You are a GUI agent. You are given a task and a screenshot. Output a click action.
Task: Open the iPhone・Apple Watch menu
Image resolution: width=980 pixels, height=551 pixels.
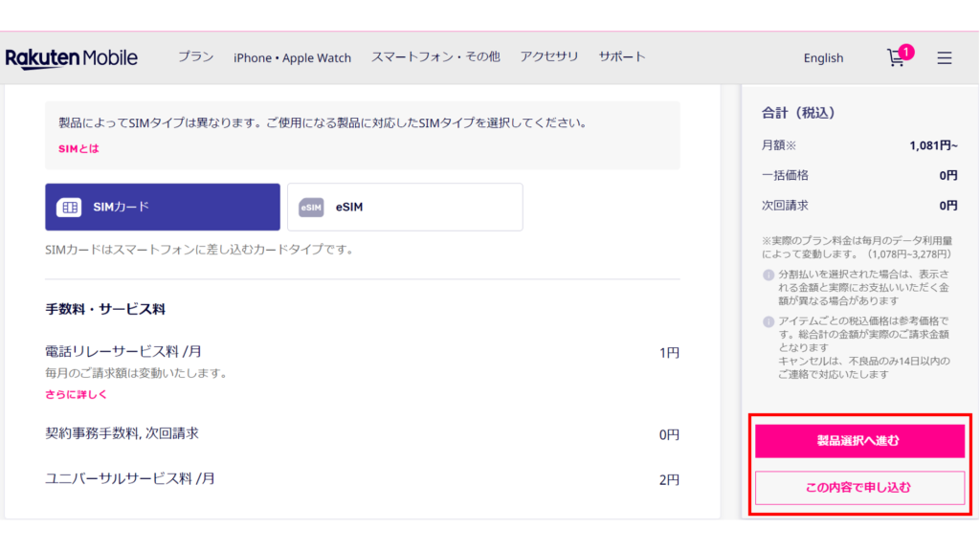(292, 57)
